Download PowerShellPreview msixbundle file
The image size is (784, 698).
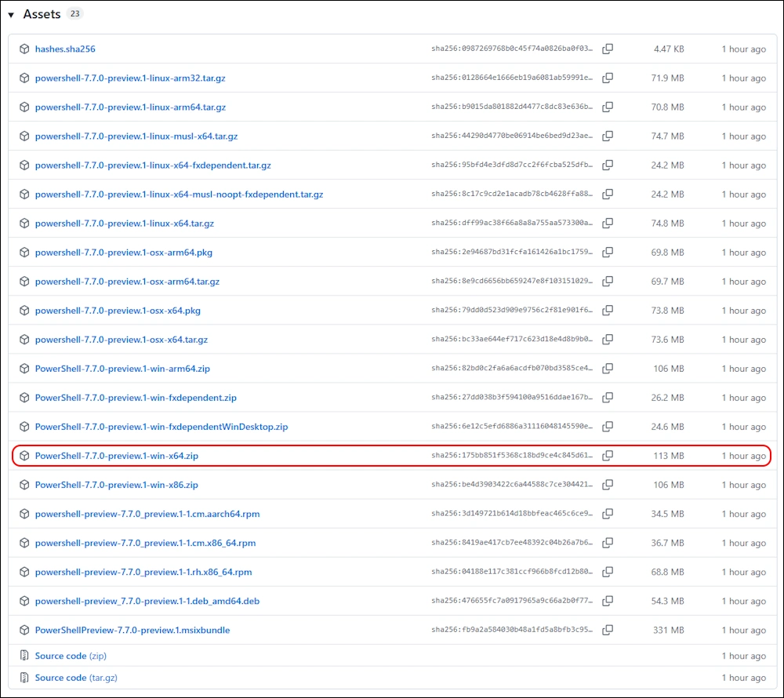point(132,630)
